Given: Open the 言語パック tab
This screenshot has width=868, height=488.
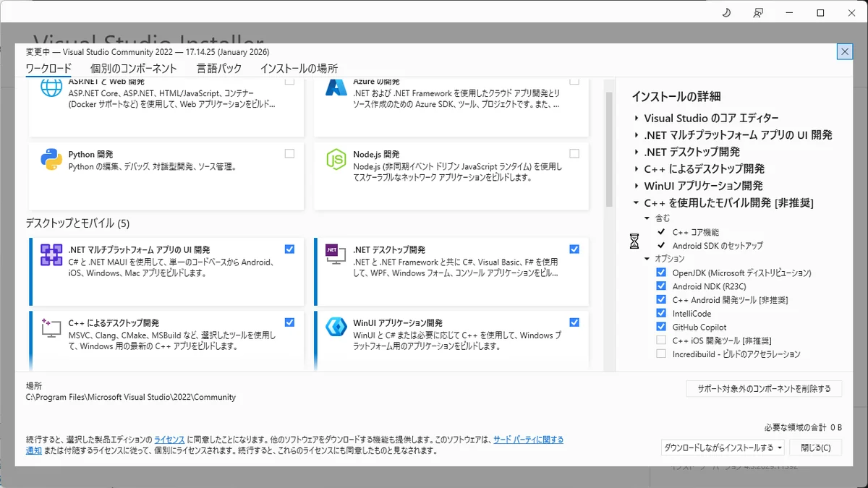Looking at the screenshot, I should (218, 69).
